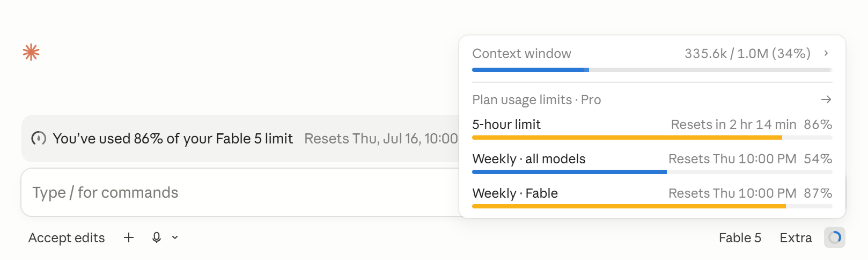Viewport: 868px width, 260px height.
Task: Open the dropdown chevron beside the microphone
Action: [175, 237]
